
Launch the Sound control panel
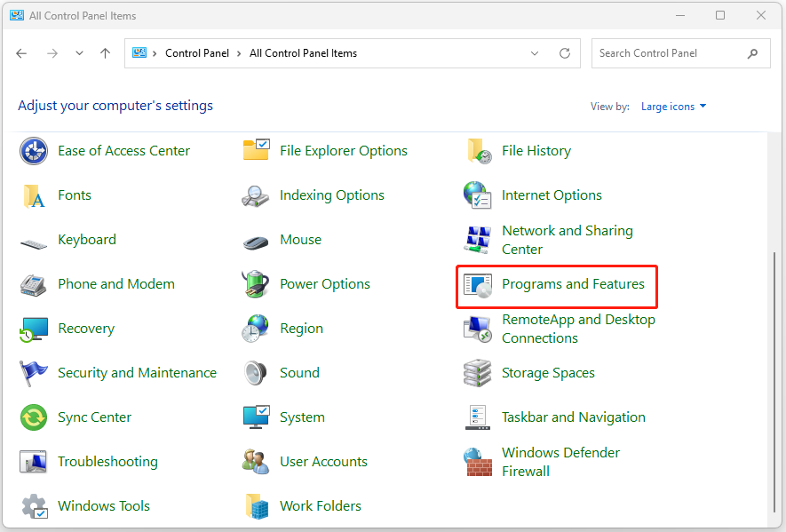pyautogui.click(x=299, y=372)
